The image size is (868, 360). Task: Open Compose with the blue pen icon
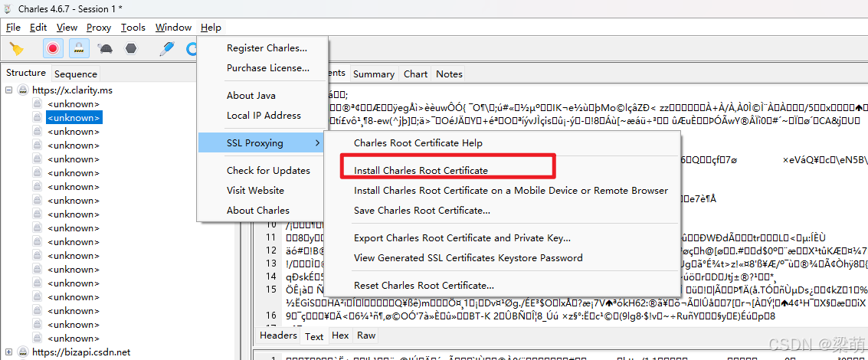pos(166,49)
